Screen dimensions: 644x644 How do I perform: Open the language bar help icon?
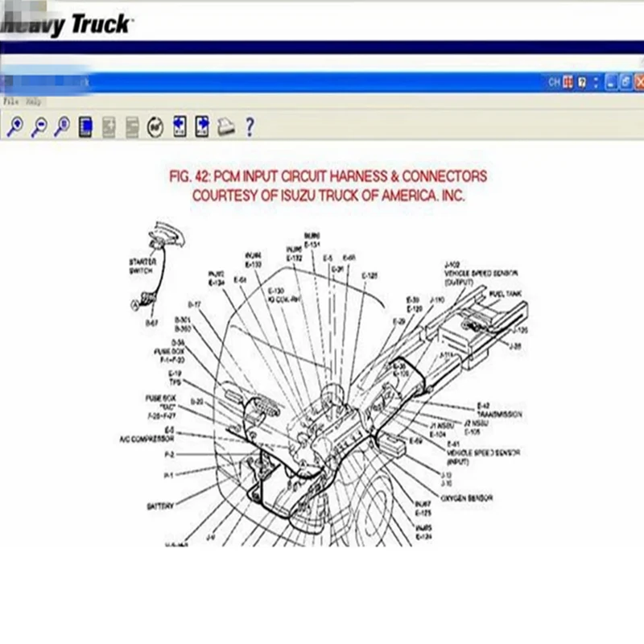[x=582, y=83]
